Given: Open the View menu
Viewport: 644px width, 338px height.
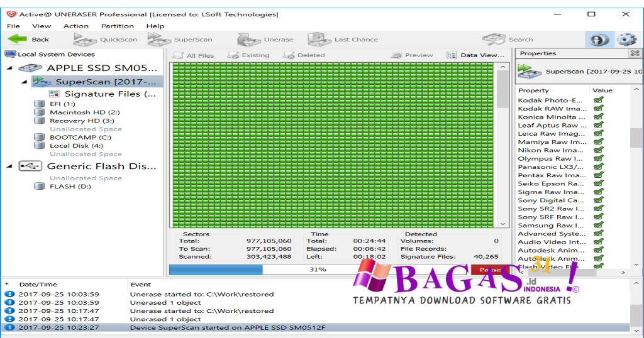Looking at the screenshot, I should (x=42, y=26).
